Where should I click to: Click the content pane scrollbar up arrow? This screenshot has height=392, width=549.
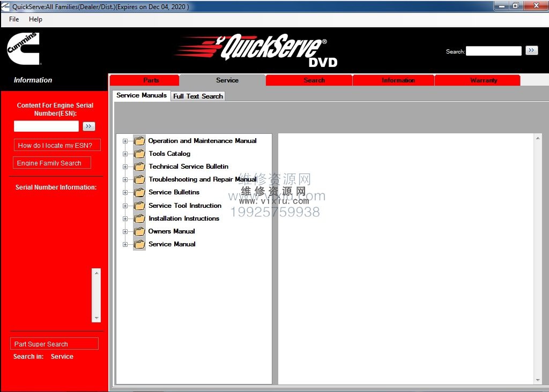coord(538,139)
